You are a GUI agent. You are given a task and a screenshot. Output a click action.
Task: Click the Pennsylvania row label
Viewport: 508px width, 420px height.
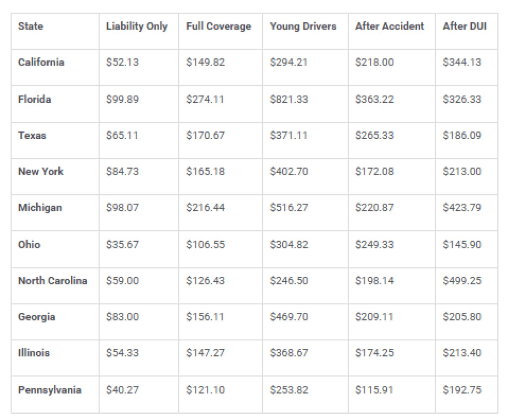pos(50,390)
